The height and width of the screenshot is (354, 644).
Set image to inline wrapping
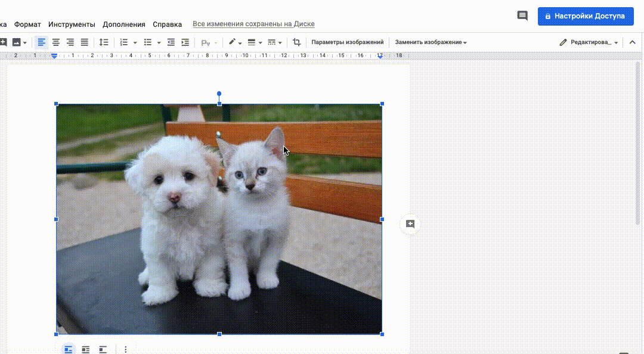coord(68,349)
